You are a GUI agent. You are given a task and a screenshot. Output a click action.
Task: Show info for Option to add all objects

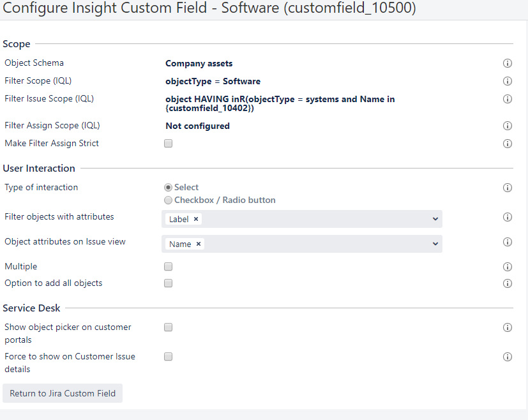click(507, 283)
